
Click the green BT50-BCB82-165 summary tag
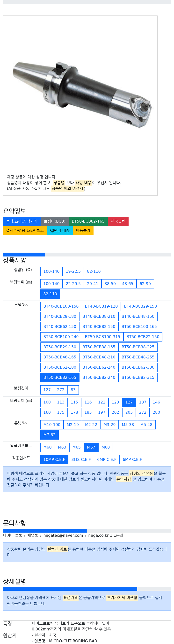88,221
